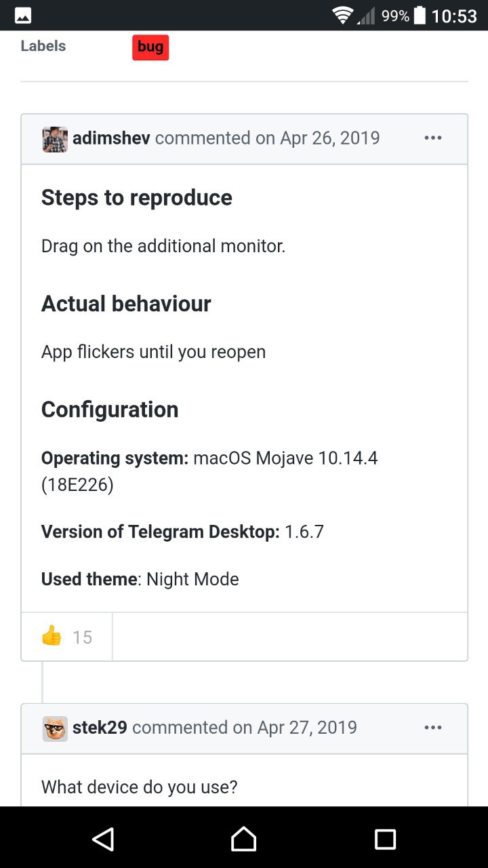Click the 'Used theme' bold label
This screenshot has width=488, height=868.
point(89,579)
